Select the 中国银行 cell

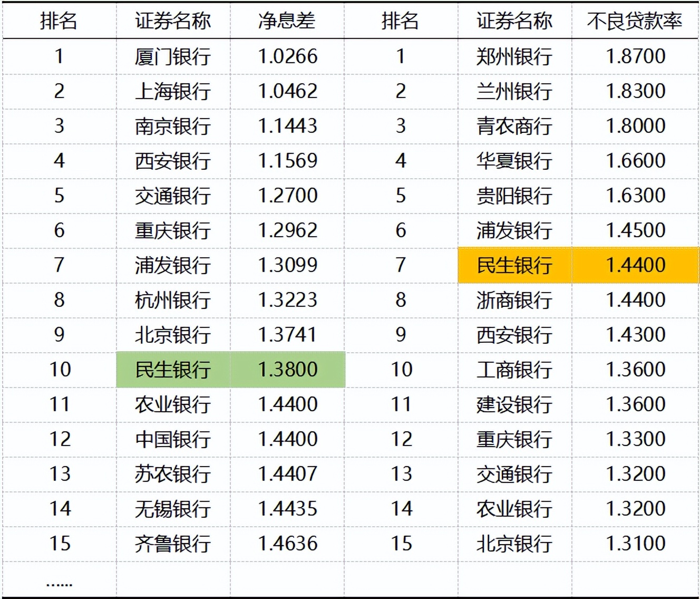173,439
